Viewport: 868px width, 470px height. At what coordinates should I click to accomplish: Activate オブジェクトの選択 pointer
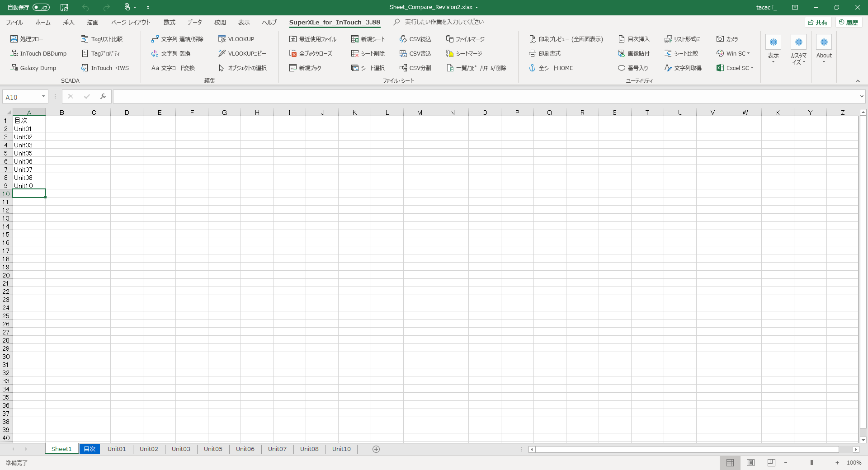tap(242, 68)
